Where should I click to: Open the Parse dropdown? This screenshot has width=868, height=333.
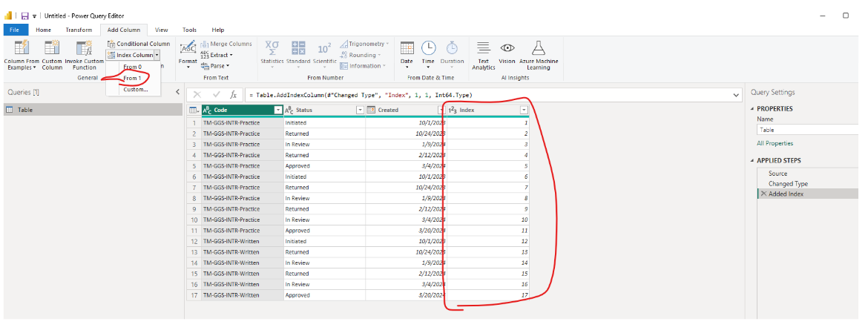click(x=215, y=66)
